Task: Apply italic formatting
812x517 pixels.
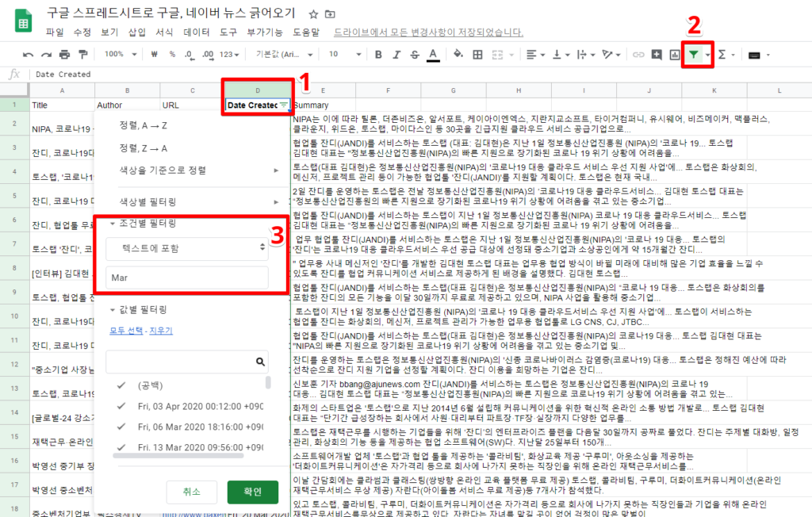Action: tap(396, 55)
